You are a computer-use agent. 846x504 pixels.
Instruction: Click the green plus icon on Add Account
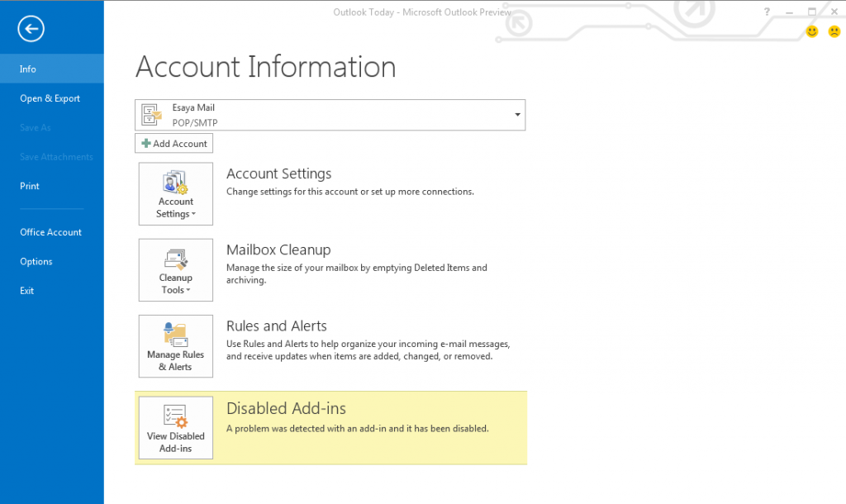point(145,144)
